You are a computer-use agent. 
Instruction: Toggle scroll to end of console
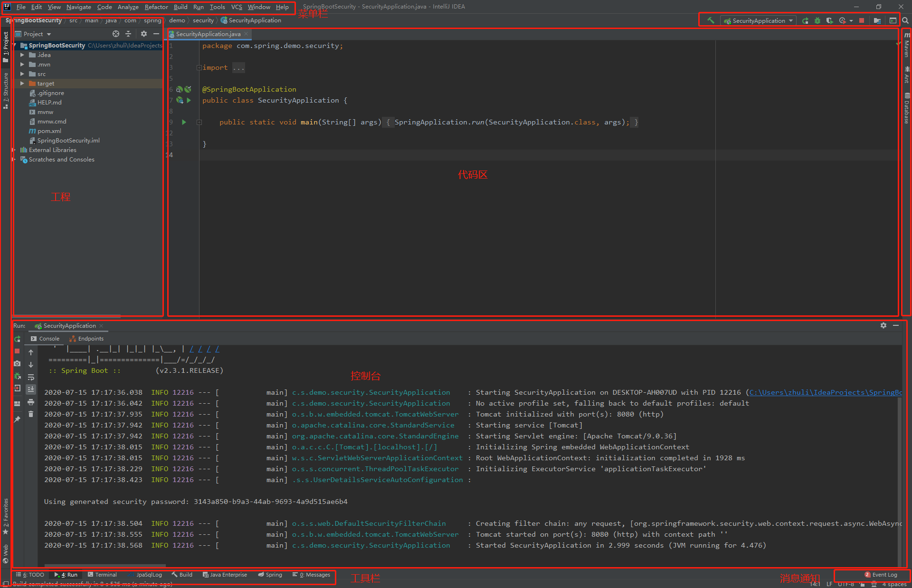(x=31, y=389)
